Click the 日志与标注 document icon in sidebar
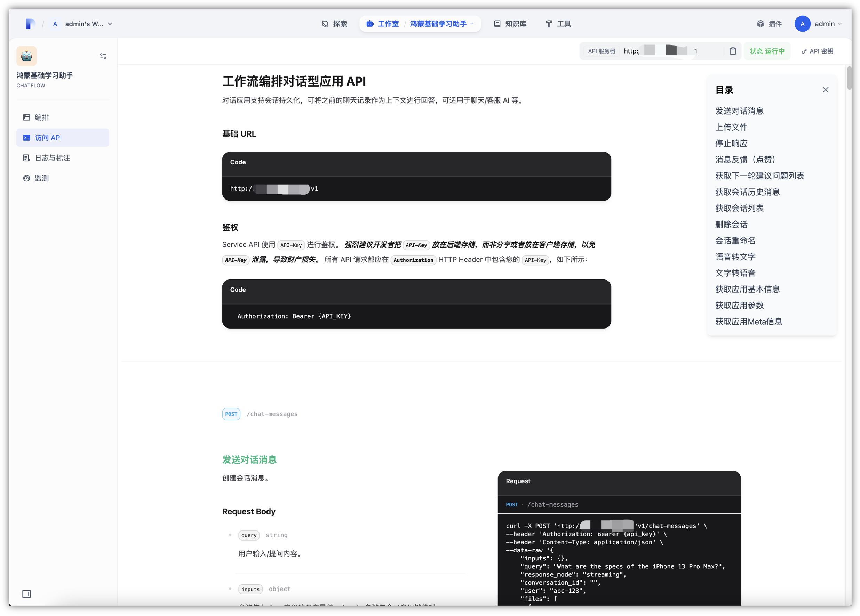This screenshot has height=616, width=860. click(26, 158)
